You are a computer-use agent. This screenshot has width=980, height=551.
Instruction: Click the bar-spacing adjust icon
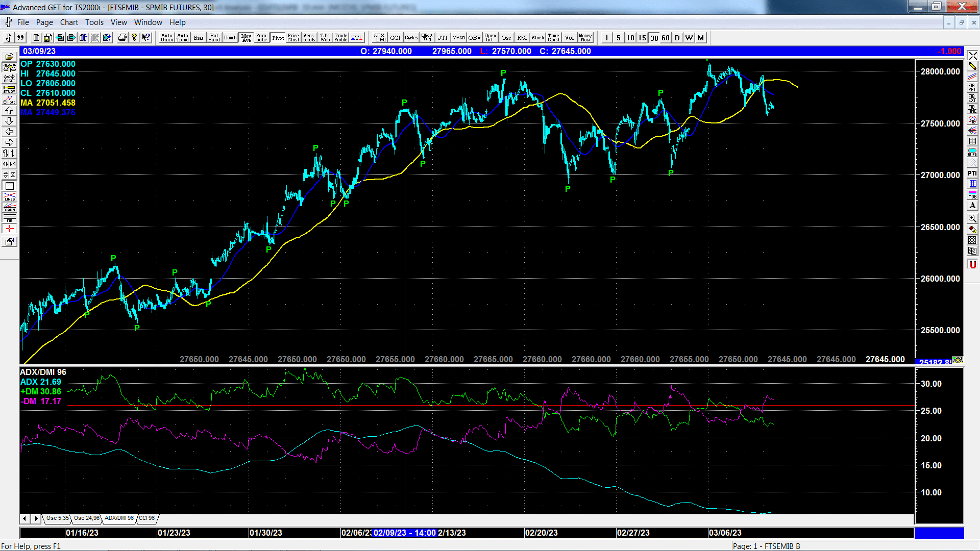(9, 153)
